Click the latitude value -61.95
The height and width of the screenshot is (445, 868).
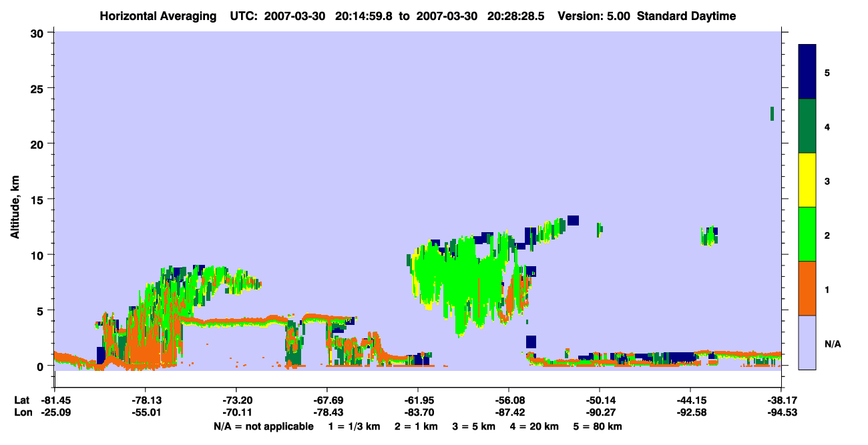click(418, 400)
